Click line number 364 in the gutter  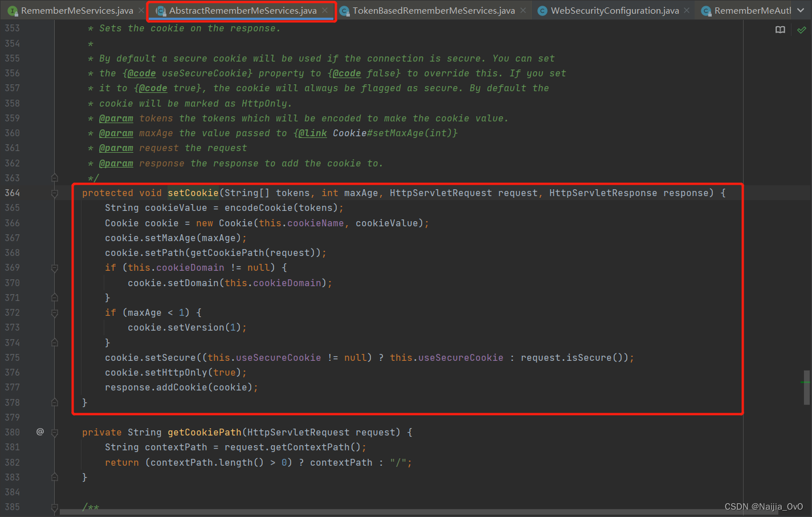tap(12, 193)
